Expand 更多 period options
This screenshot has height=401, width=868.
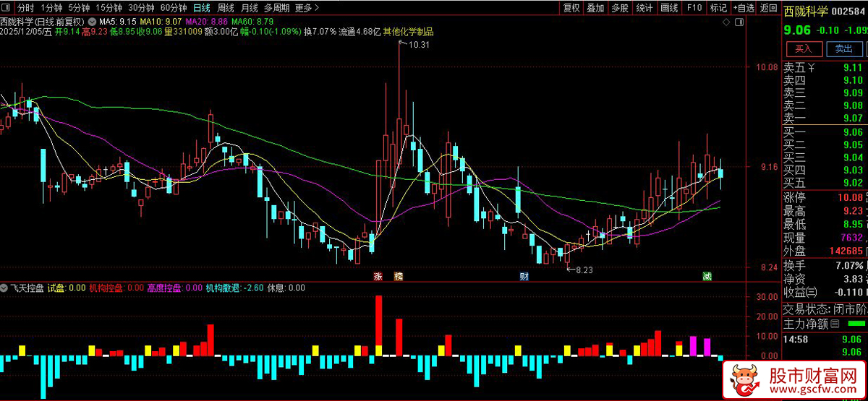(307, 8)
